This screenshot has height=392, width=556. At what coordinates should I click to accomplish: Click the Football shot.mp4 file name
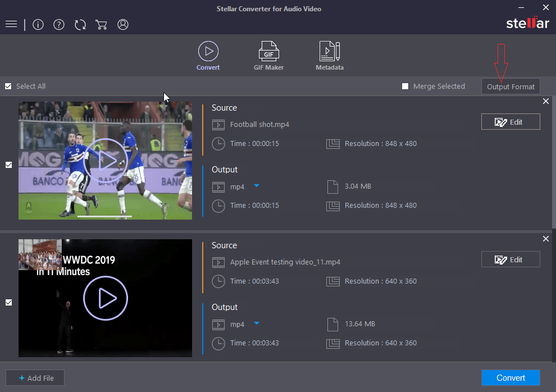coord(259,125)
